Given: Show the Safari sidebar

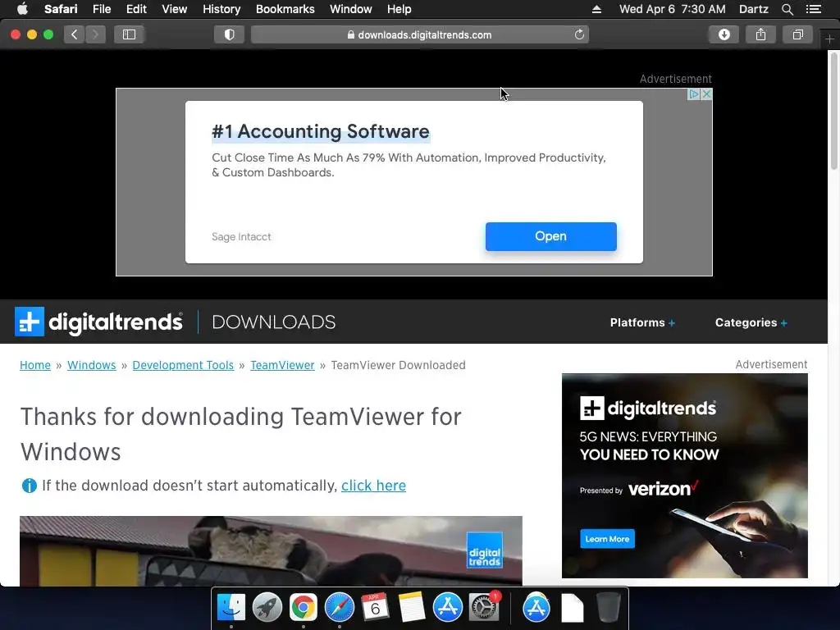Looking at the screenshot, I should tap(129, 34).
